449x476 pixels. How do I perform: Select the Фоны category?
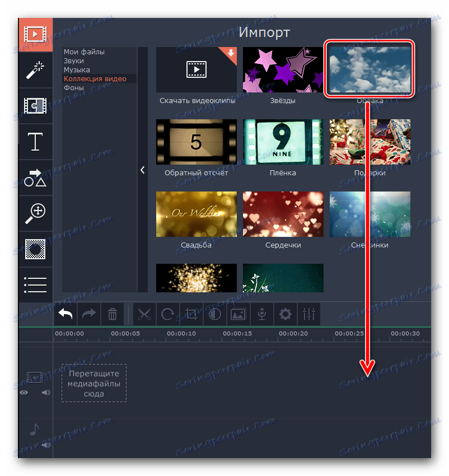point(74,88)
